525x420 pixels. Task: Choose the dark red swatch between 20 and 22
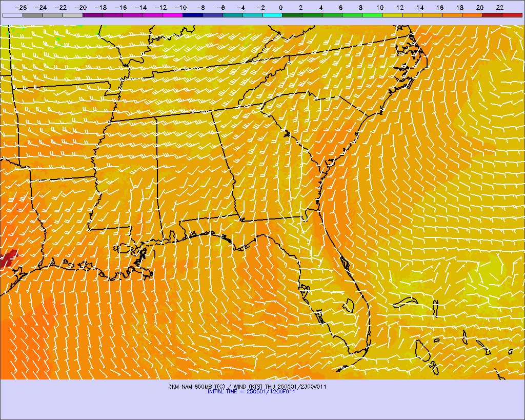pos(492,15)
